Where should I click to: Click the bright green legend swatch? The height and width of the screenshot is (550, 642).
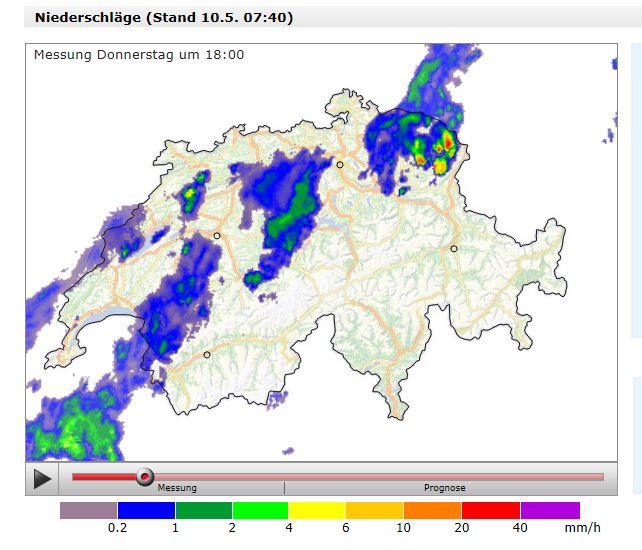tap(260, 511)
